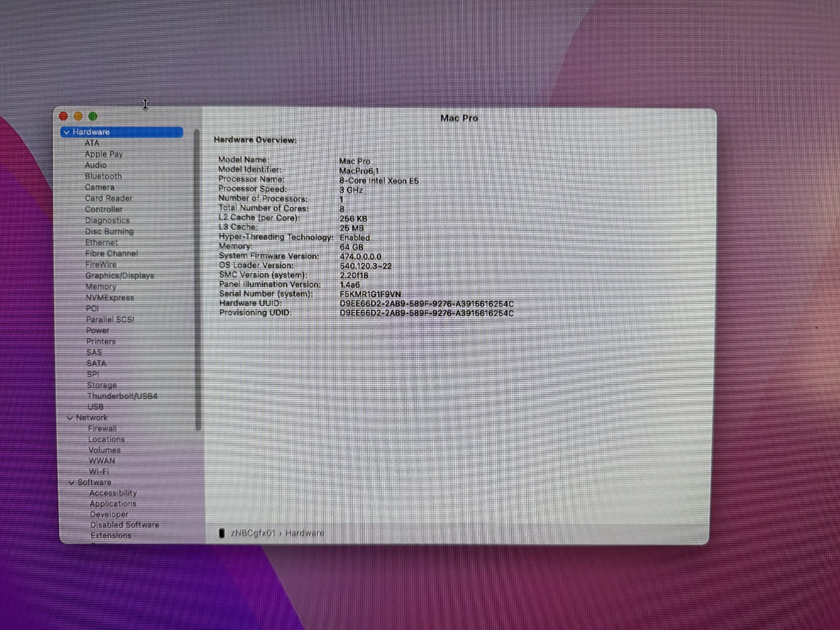
Task: Select Thunderbolt/USB4 in the sidebar
Action: coord(122,396)
